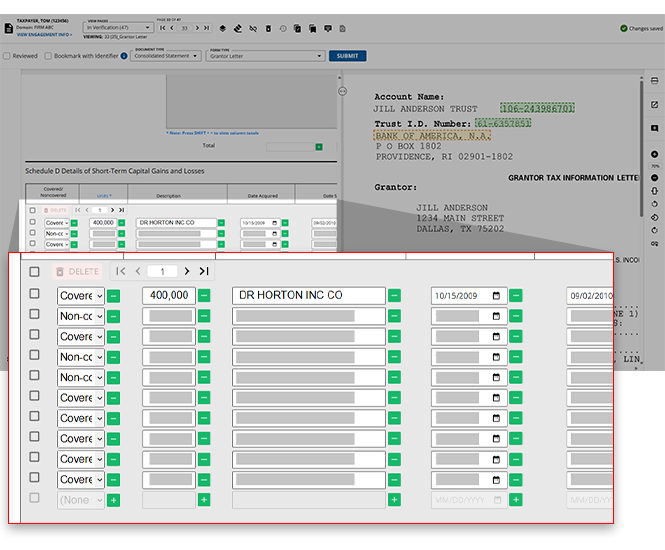Click the 400,000 units input field
Image resolution: width=665 pixels, height=550 pixels.
pos(167,295)
